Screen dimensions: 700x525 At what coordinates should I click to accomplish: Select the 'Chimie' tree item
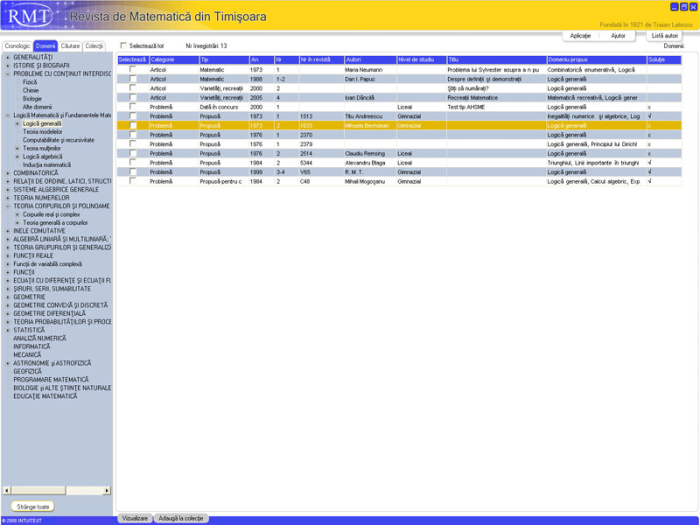pos(31,90)
